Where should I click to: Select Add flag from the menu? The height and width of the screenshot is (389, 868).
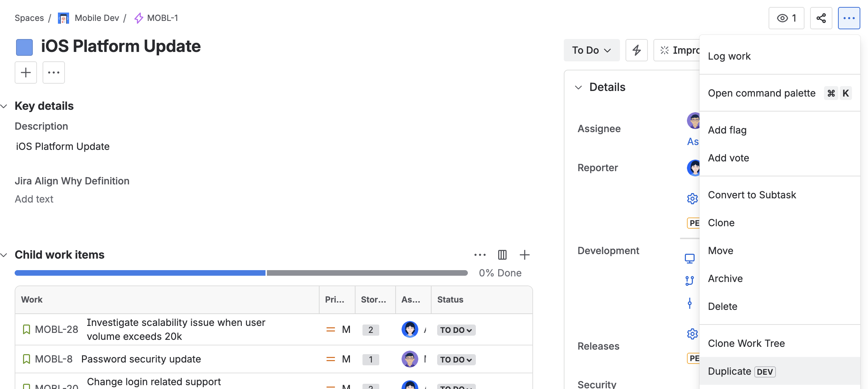[727, 130]
